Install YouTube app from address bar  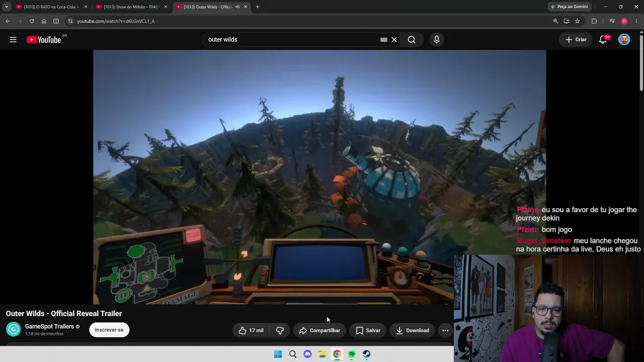(x=567, y=21)
